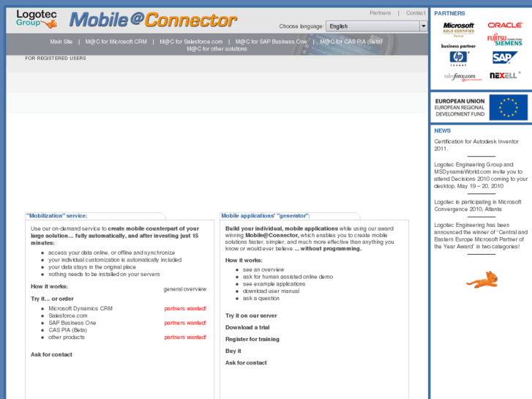Image resolution: width=532 pixels, height=399 pixels.
Task: Open M@C for Salesforce.com menu item
Action: tap(191, 42)
